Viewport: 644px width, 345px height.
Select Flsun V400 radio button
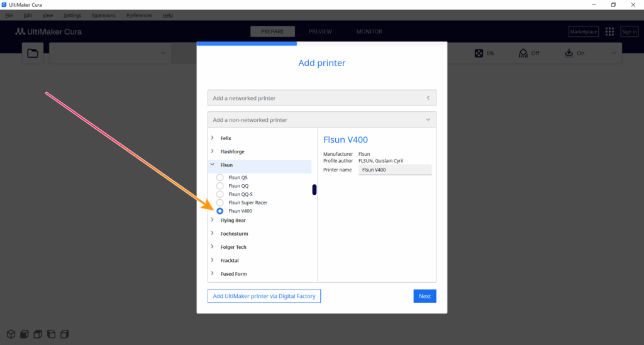click(x=220, y=211)
